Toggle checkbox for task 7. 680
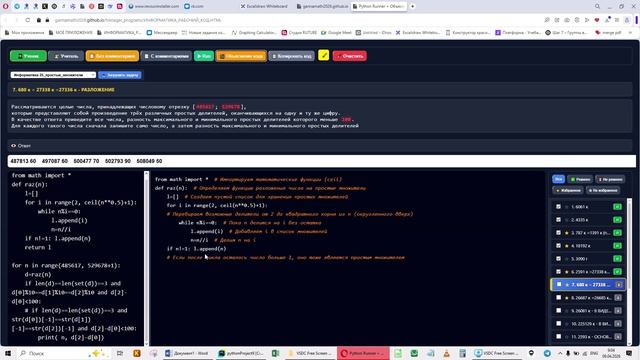Screen dimensions: 640x360 point(559,284)
